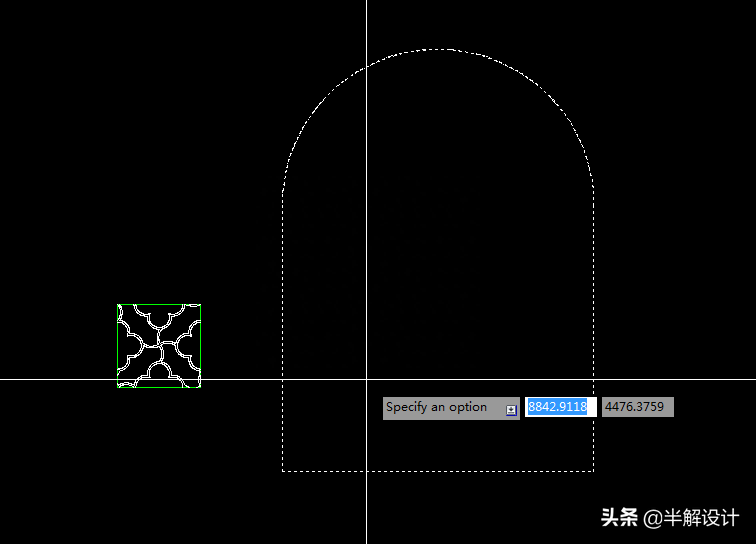The image size is (756, 544).
Task: Select the 4476.3759 coordinate field
Action: click(x=637, y=407)
